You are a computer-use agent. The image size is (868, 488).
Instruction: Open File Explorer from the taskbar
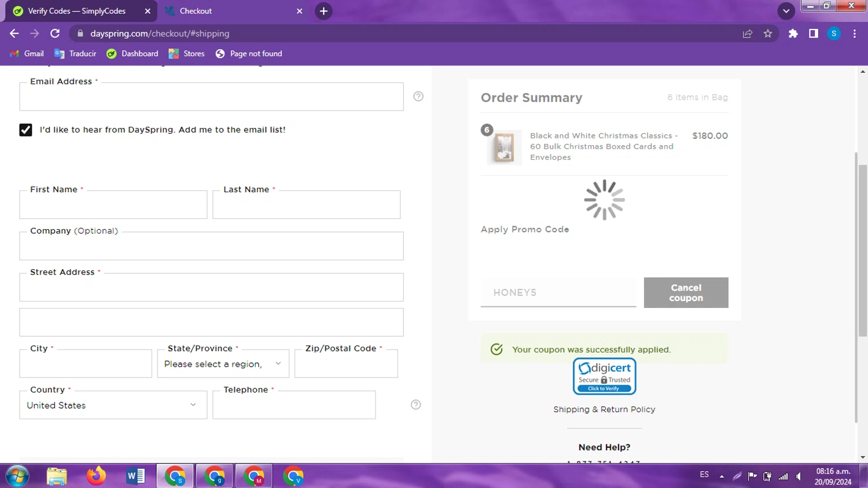[57, 476]
